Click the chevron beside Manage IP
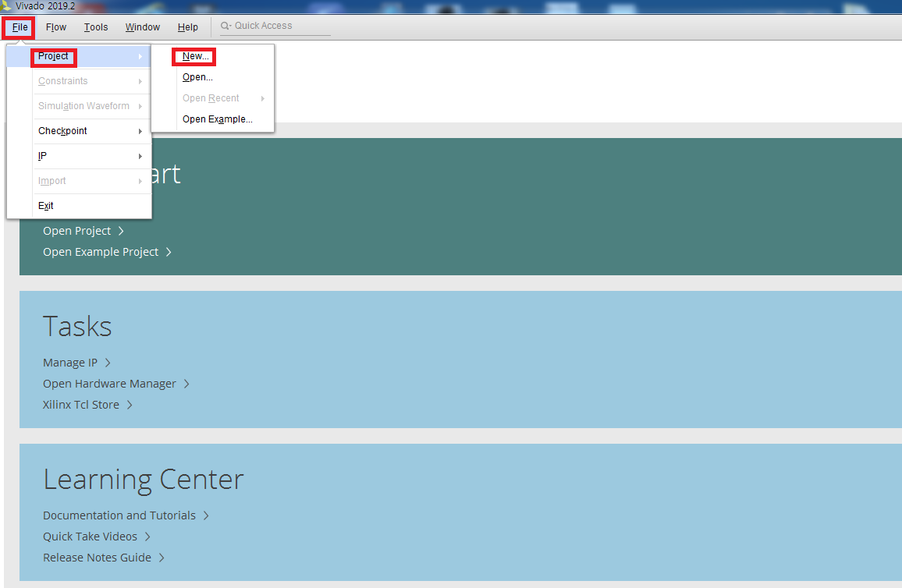Screen dimensions: 902x588 click(108, 363)
